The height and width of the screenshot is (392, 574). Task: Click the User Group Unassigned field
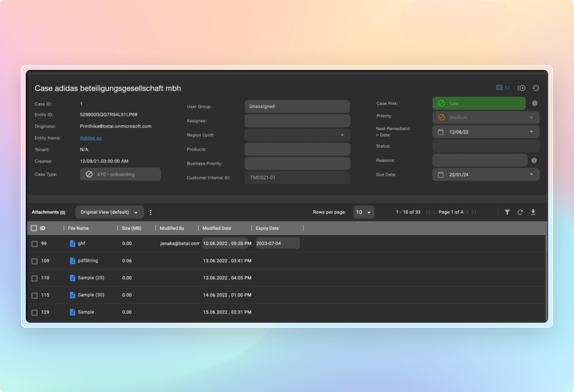[x=297, y=106]
